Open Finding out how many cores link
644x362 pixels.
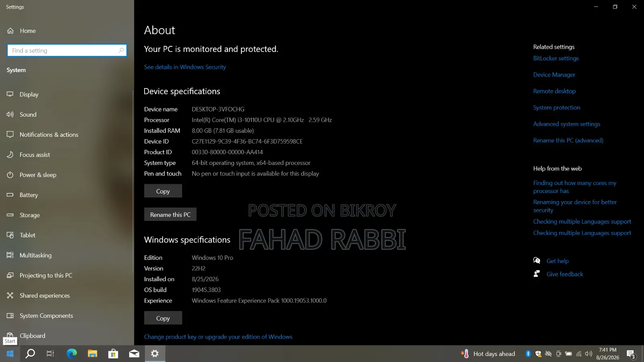point(575,187)
